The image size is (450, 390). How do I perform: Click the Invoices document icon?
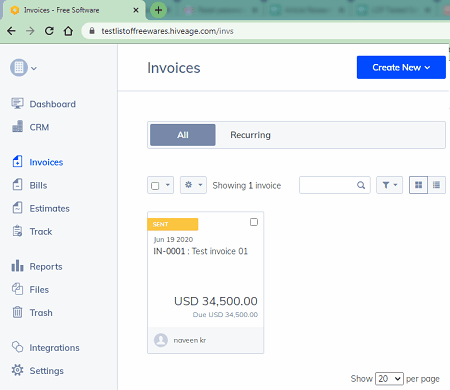pos(17,162)
